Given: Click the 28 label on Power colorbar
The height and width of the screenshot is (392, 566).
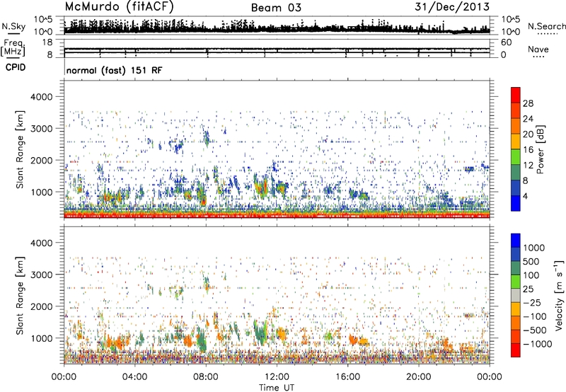Looking at the screenshot, I should (x=528, y=103).
